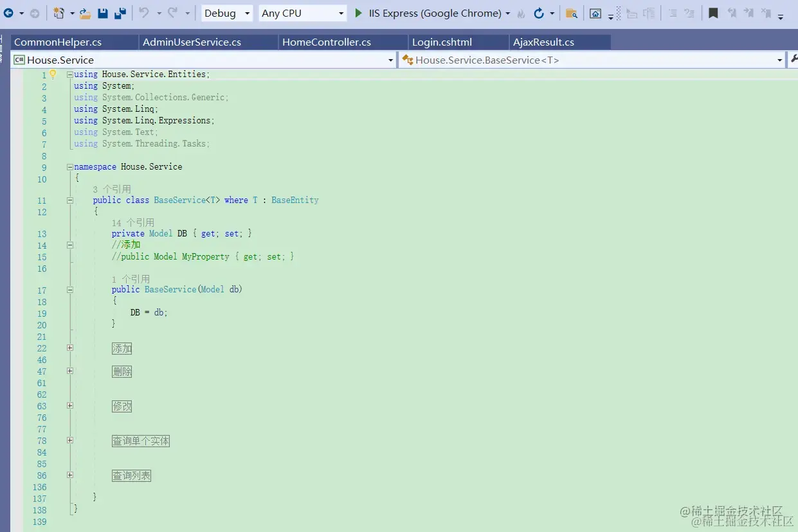Expand the 删除 region at line 47
The image size is (798, 532).
(x=69, y=371)
